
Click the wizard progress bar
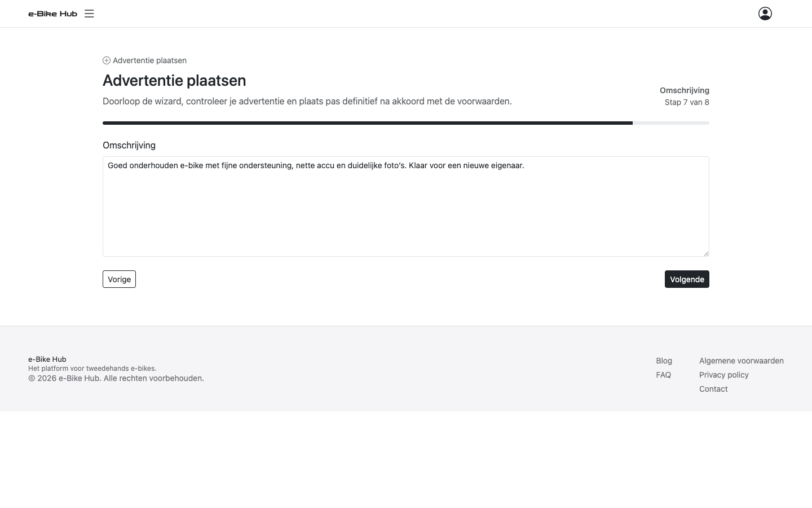(x=406, y=122)
